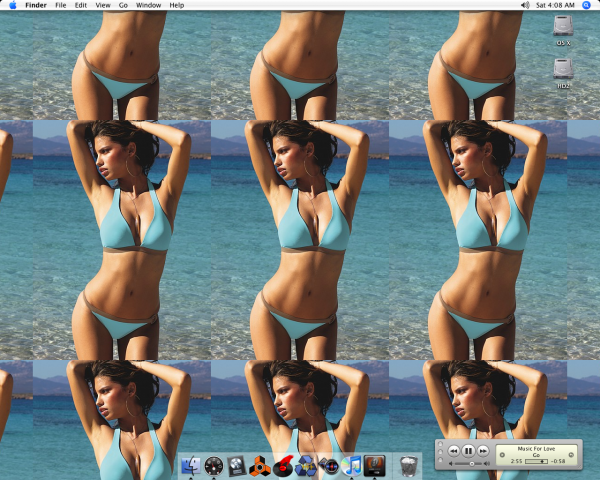Skip ahead with the iTunes fast-forward button
Viewport: 600px width, 480px height.
click(483, 451)
